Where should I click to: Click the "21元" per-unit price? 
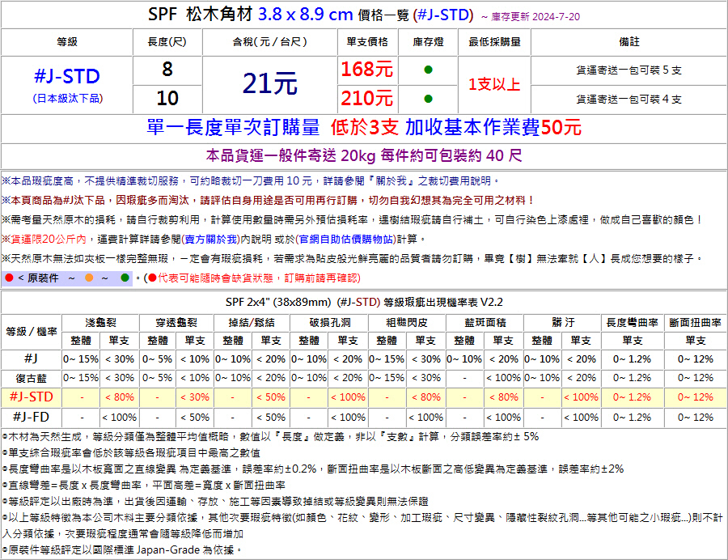pos(269,84)
